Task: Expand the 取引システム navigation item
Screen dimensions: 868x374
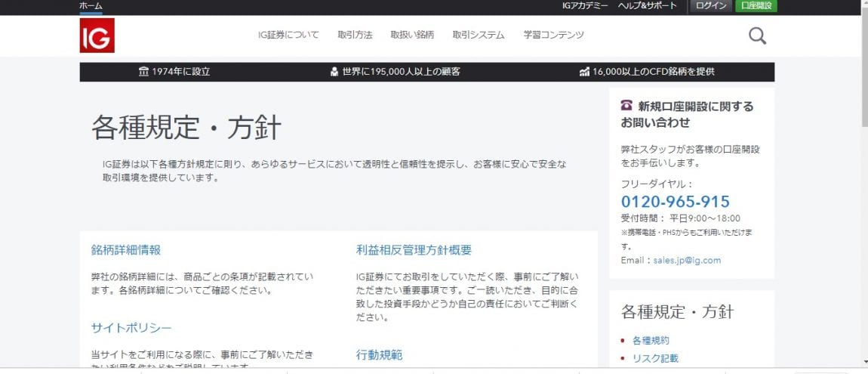Action: (x=479, y=35)
